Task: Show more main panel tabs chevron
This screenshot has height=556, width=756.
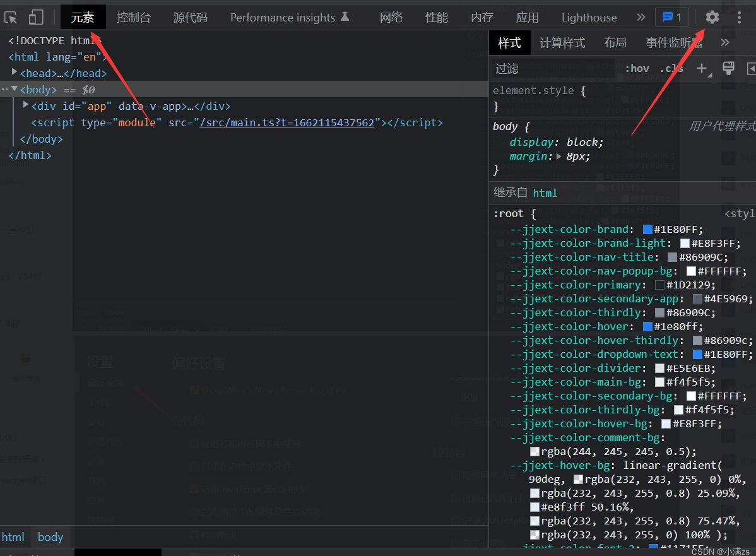Action: pyautogui.click(x=641, y=17)
